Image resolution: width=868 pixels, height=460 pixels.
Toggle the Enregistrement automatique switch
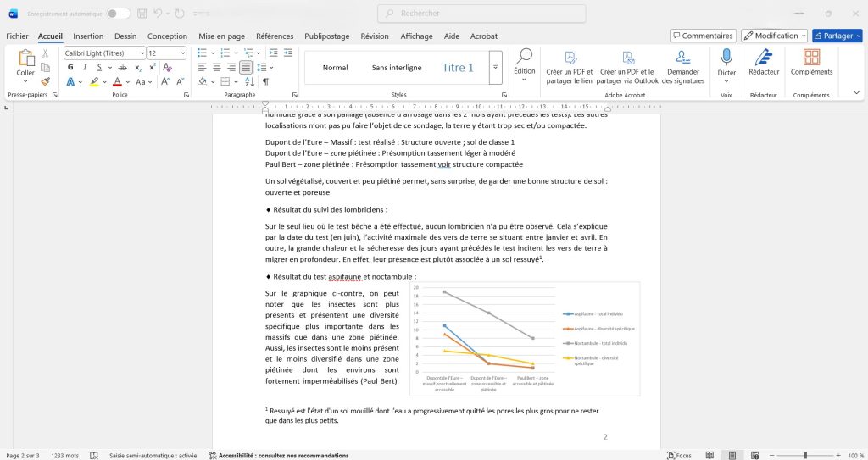point(118,14)
